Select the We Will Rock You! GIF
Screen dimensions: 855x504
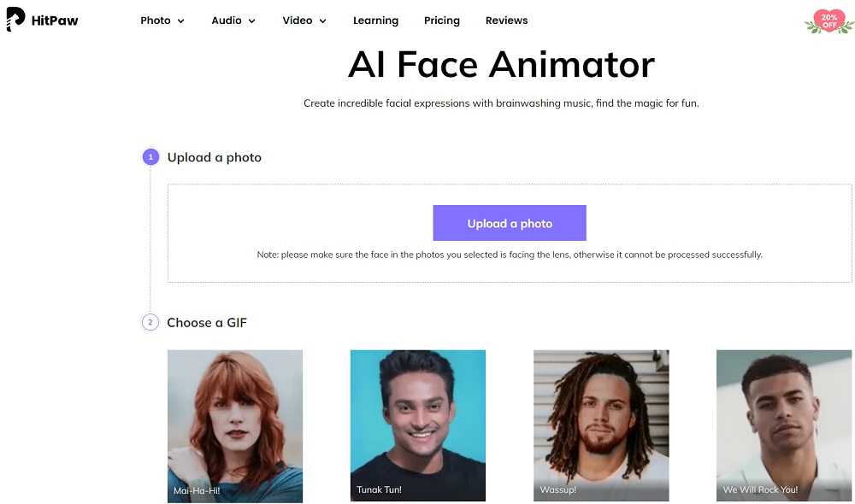pyautogui.click(x=784, y=425)
